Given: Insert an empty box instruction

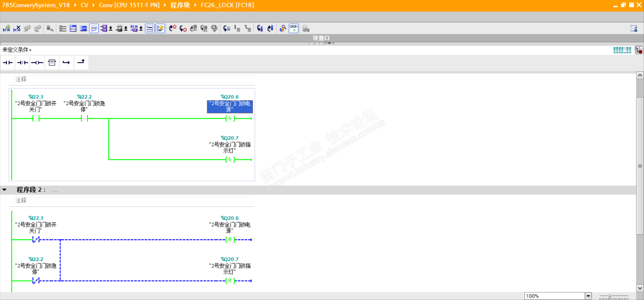Looking at the screenshot, I should (52, 63).
